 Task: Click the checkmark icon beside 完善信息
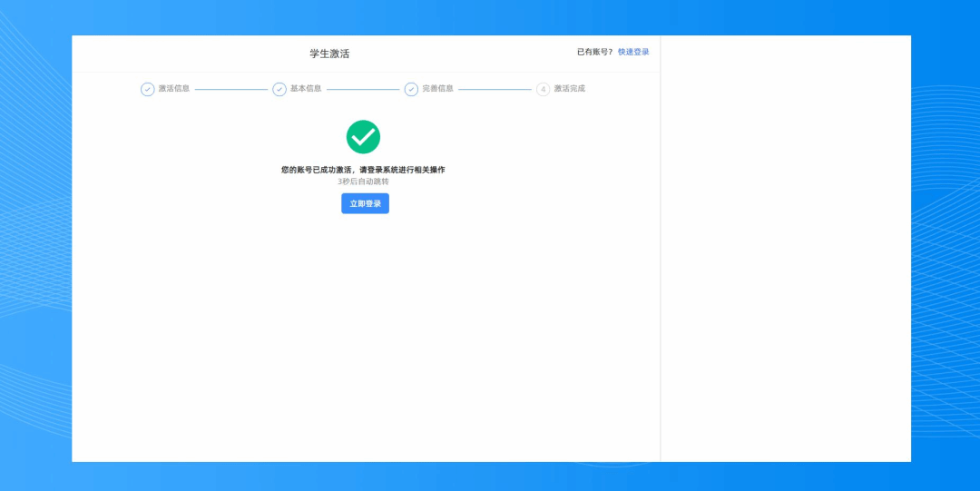click(411, 89)
